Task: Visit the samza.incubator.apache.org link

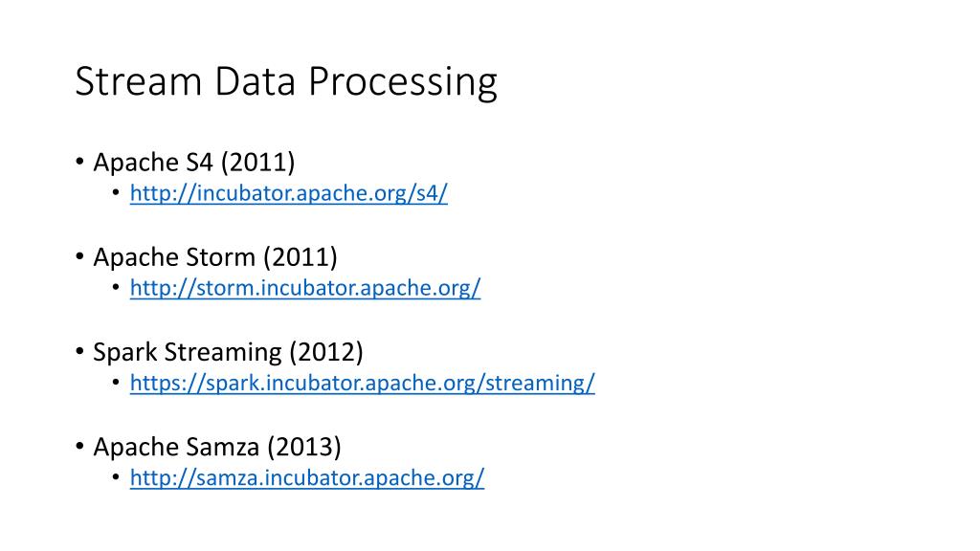Action: 306,477
